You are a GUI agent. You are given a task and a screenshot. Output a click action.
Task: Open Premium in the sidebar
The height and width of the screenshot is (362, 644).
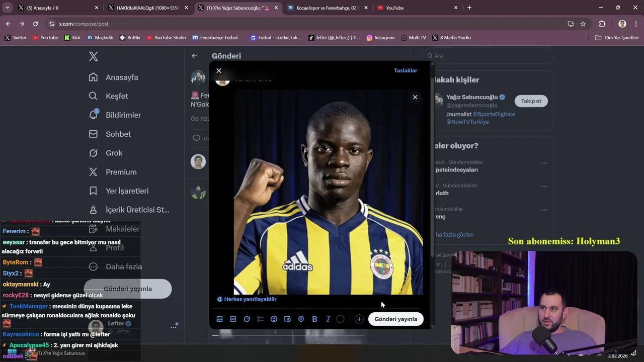click(113, 172)
